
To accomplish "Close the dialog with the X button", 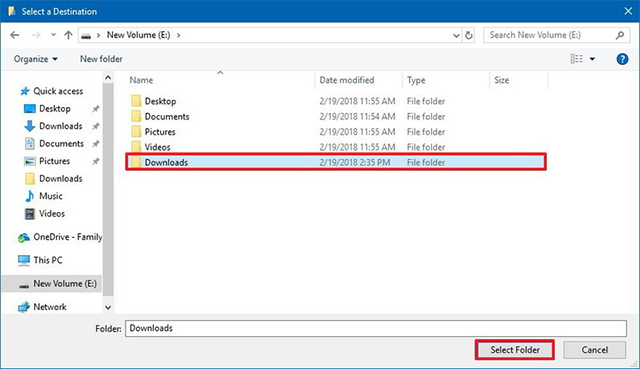I will pyautogui.click(x=628, y=11).
